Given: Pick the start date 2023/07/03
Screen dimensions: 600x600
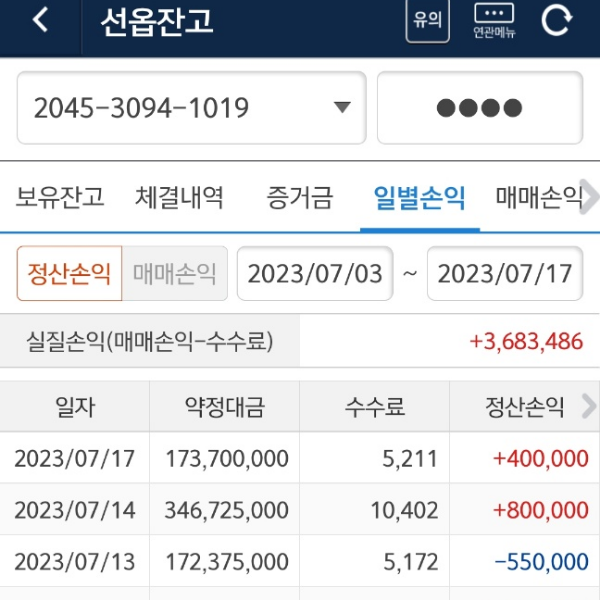Looking at the screenshot, I should 315,274.
